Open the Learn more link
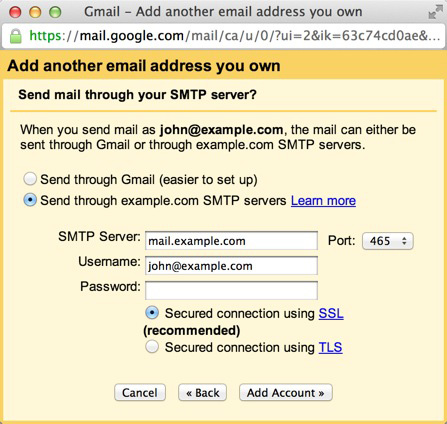The width and height of the screenshot is (447, 424). click(x=323, y=201)
